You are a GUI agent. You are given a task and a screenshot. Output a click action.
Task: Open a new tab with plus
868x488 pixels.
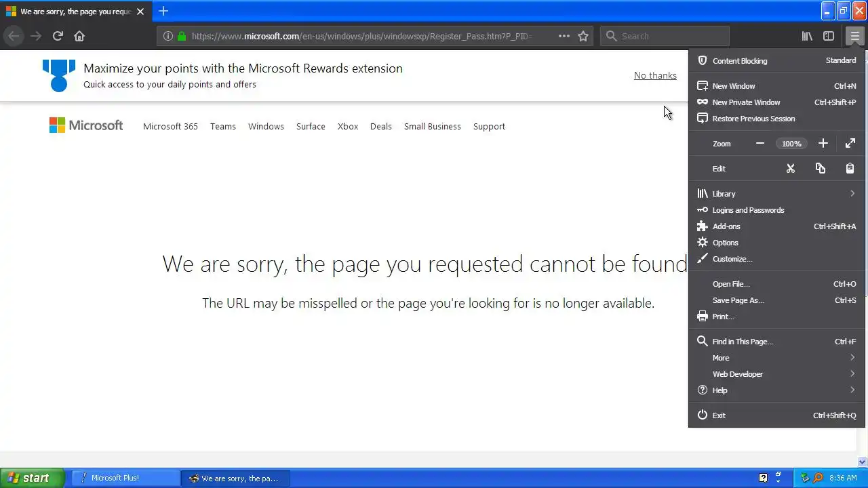163,12
